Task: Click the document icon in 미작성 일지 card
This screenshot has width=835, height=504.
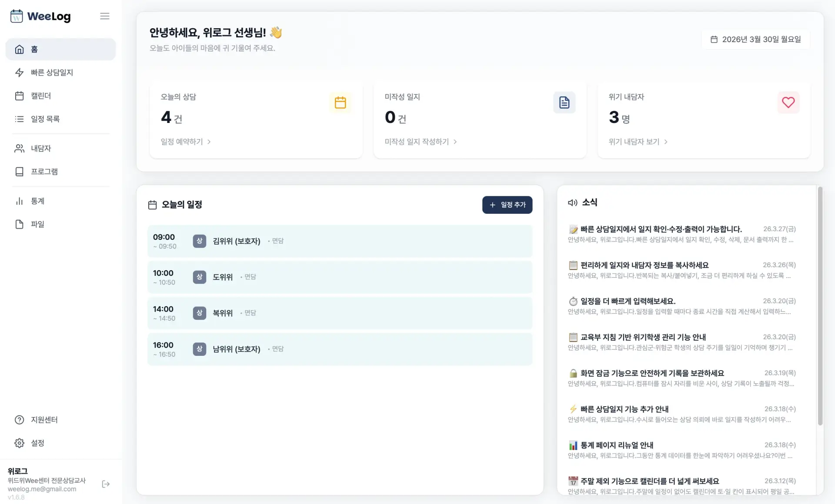Action: click(x=564, y=103)
